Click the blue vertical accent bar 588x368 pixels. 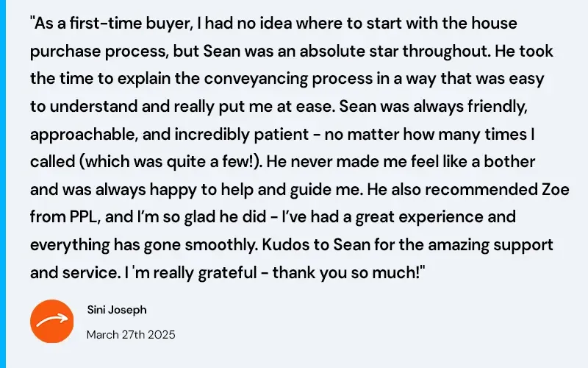[x=3, y=184]
